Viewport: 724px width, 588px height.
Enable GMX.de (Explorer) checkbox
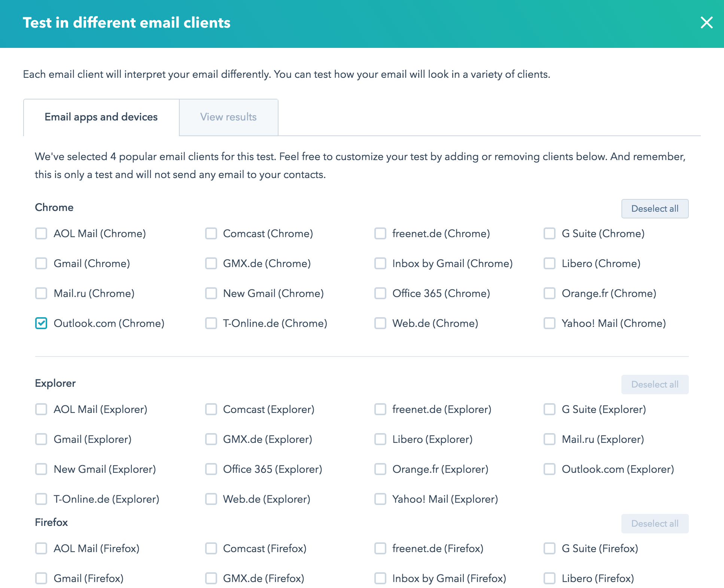tap(211, 439)
